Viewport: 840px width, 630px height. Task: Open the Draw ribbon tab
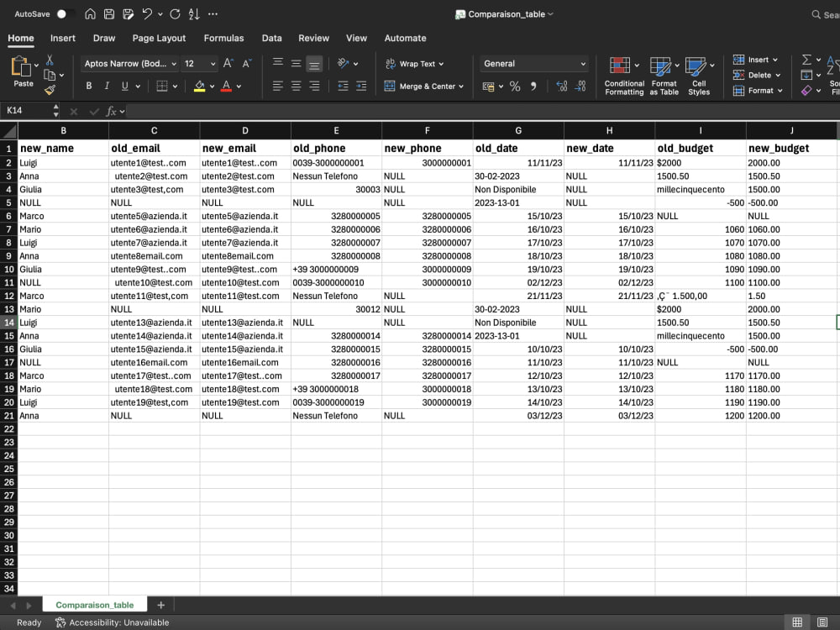(104, 38)
